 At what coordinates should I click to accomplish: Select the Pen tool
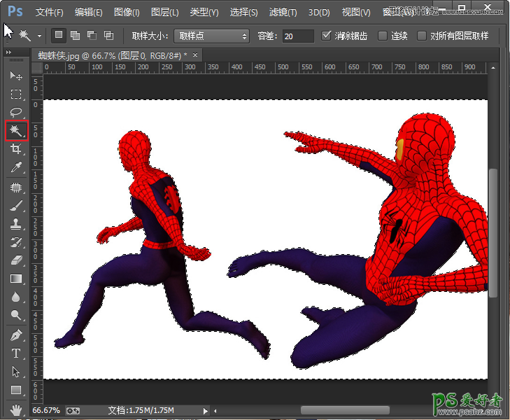[x=16, y=335]
